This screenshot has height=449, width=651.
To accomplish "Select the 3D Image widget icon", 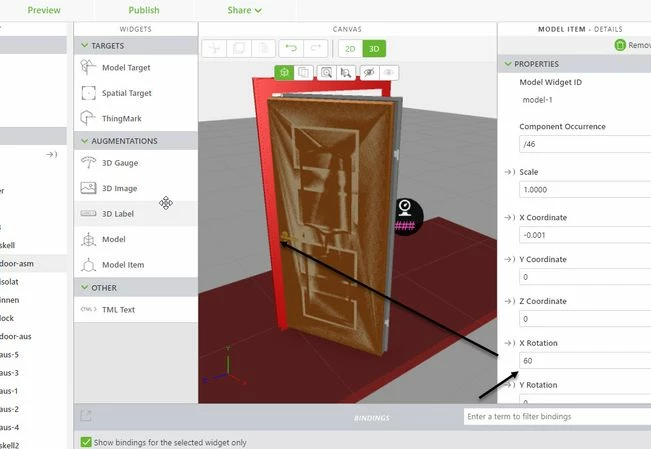I will coord(88,188).
